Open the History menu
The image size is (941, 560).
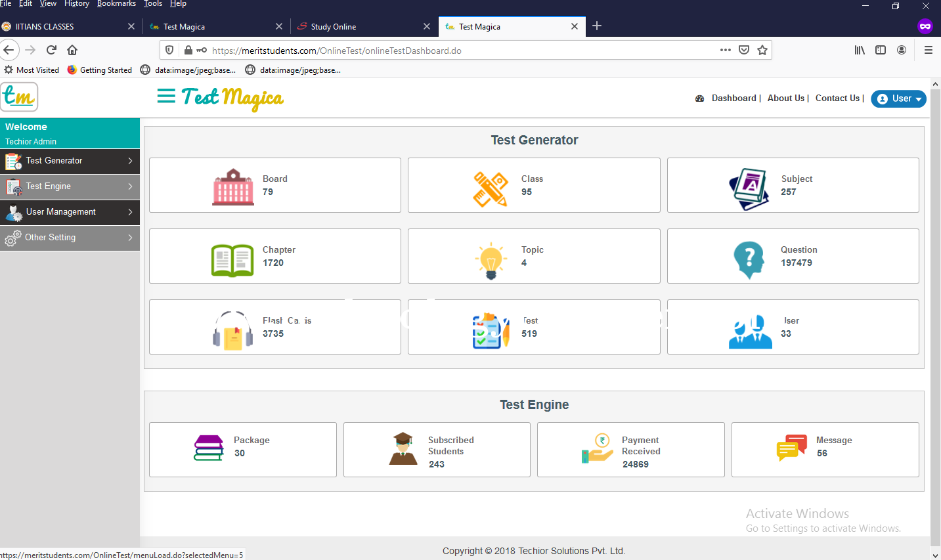[77, 4]
